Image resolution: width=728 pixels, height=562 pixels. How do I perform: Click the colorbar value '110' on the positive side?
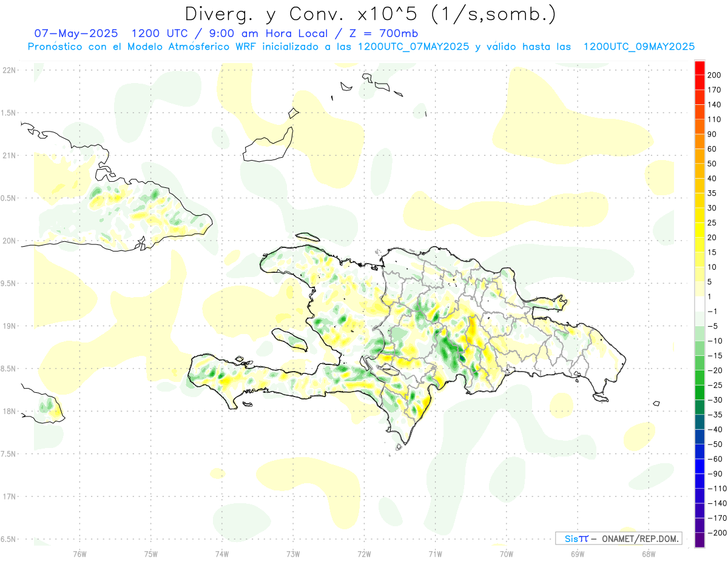pos(715,119)
